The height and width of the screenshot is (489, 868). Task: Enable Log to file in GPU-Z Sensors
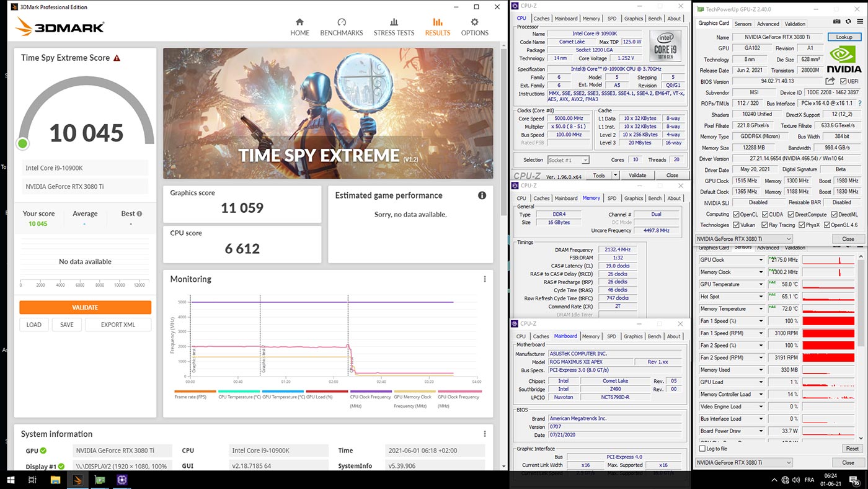[702, 449]
